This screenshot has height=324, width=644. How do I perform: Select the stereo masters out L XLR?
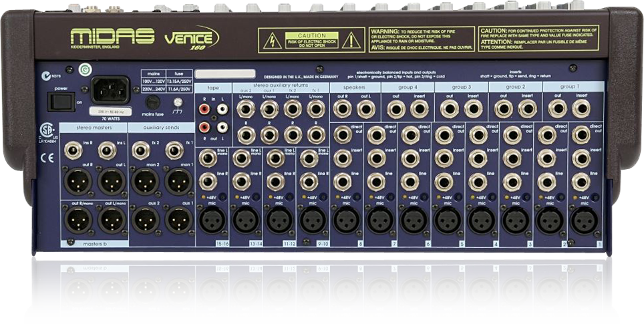tap(112, 182)
